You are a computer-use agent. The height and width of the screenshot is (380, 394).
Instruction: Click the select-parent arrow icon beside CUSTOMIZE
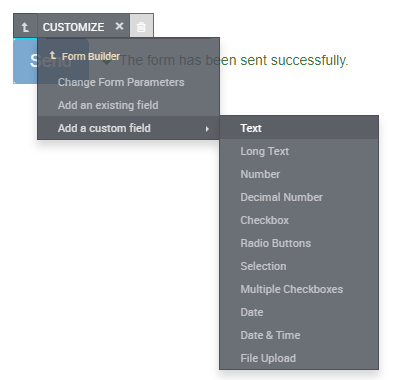tap(25, 27)
